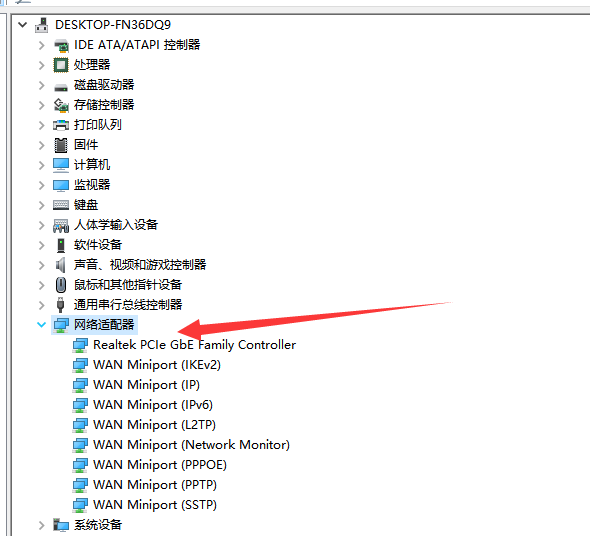590x536 pixels.
Task: Select the 人体学输入设备 label
Action: [116, 225]
